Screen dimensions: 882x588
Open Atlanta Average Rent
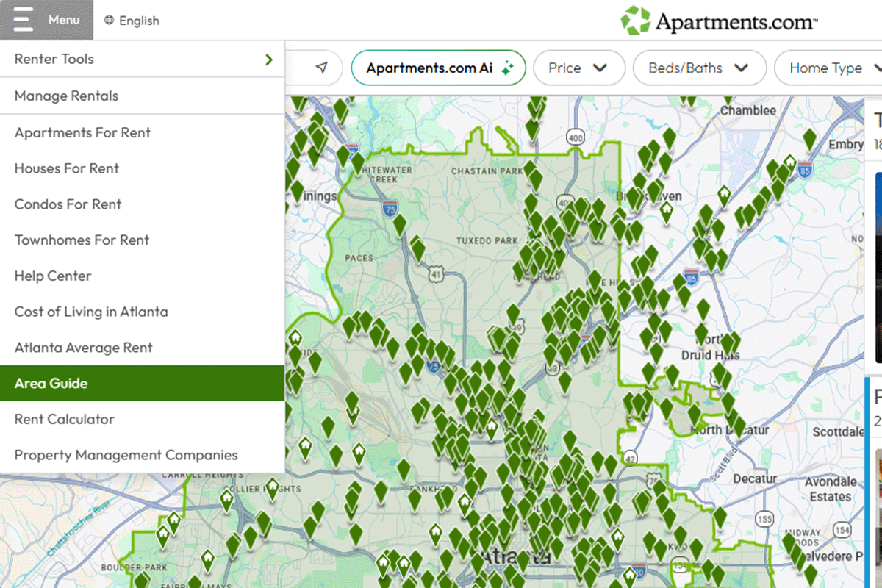142,348
